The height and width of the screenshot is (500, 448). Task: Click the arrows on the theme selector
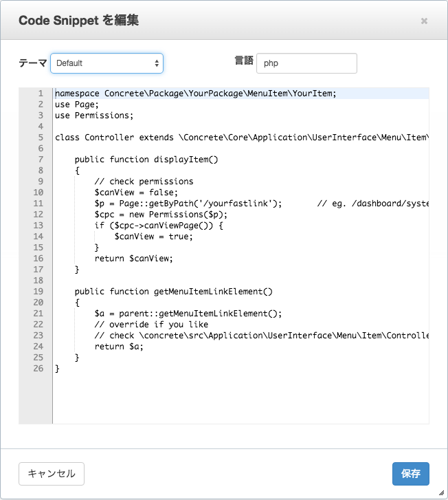tap(157, 63)
